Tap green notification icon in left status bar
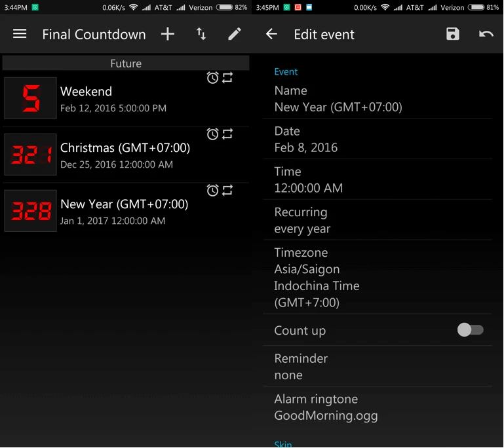The image size is (504, 448). [35, 7]
